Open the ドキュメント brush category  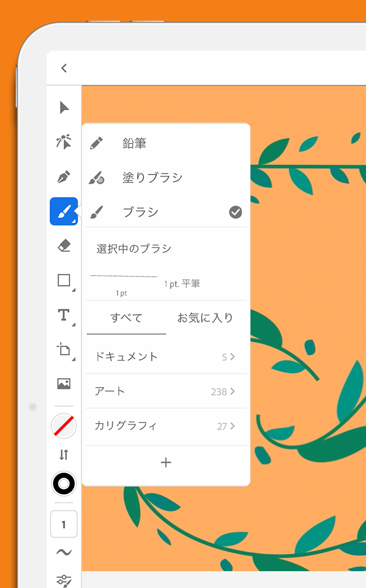click(166, 356)
